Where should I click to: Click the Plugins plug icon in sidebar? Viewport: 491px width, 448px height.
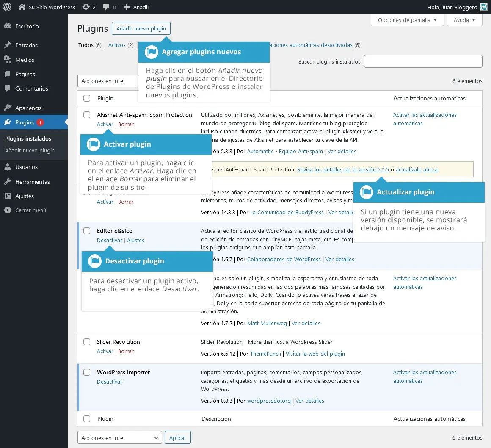tap(8, 122)
